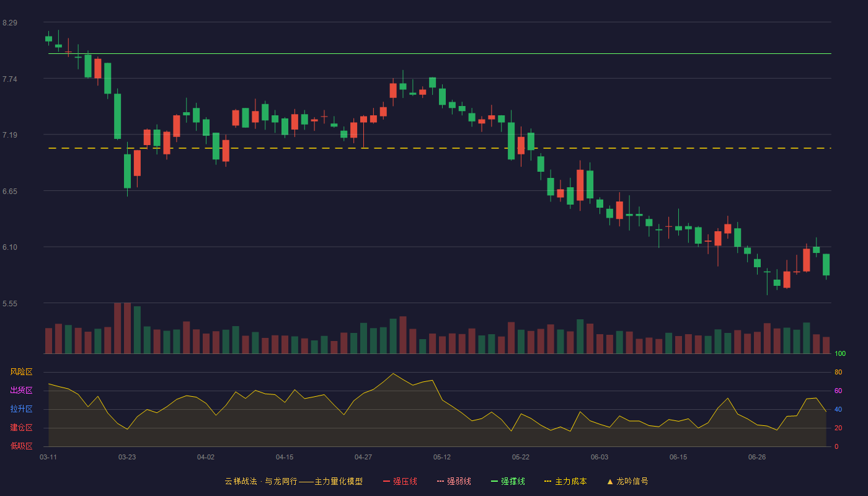Click the yellow dashed icon beside 主力成本
Image resolution: width=868 pixels, height=496 pixels.
pyautogui.click(x=548, y=481)
